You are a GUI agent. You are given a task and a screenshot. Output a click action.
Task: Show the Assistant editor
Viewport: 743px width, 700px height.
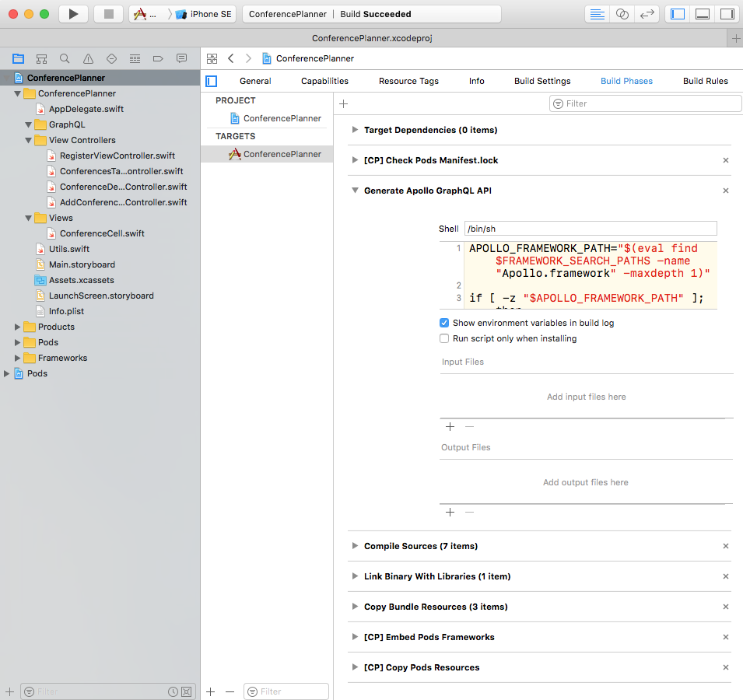(622, 14)
